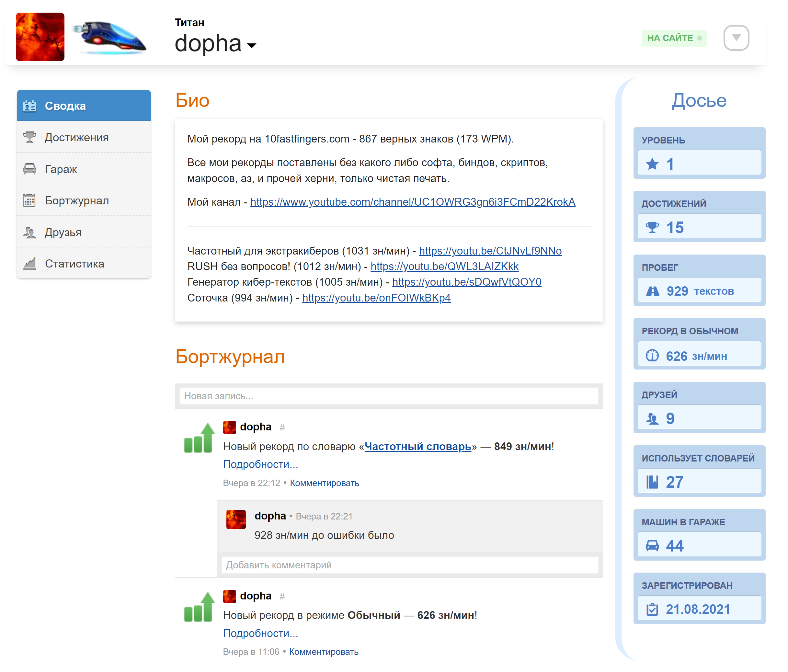This screenshot has width=788, height=672.
Task: Click the car icon next to Гараж
Action: (30, 168)
